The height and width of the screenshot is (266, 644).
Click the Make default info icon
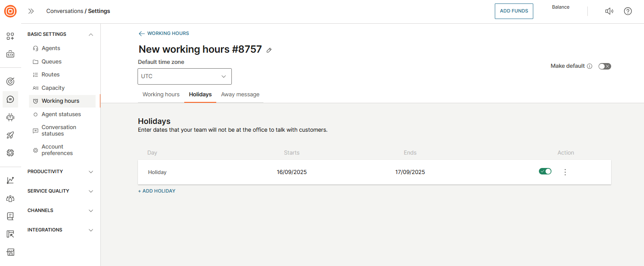(590, 66)
